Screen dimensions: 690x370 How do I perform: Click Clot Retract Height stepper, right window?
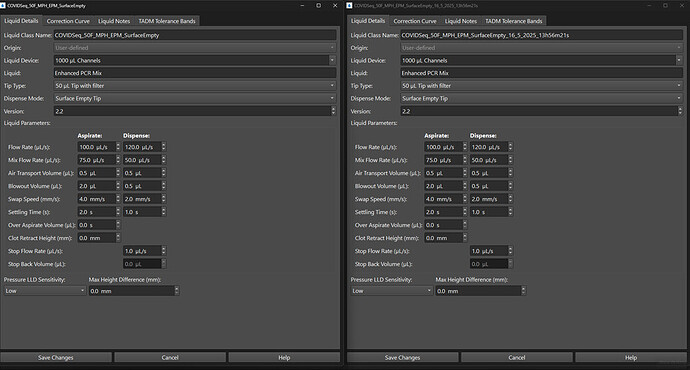coord(465,238)
